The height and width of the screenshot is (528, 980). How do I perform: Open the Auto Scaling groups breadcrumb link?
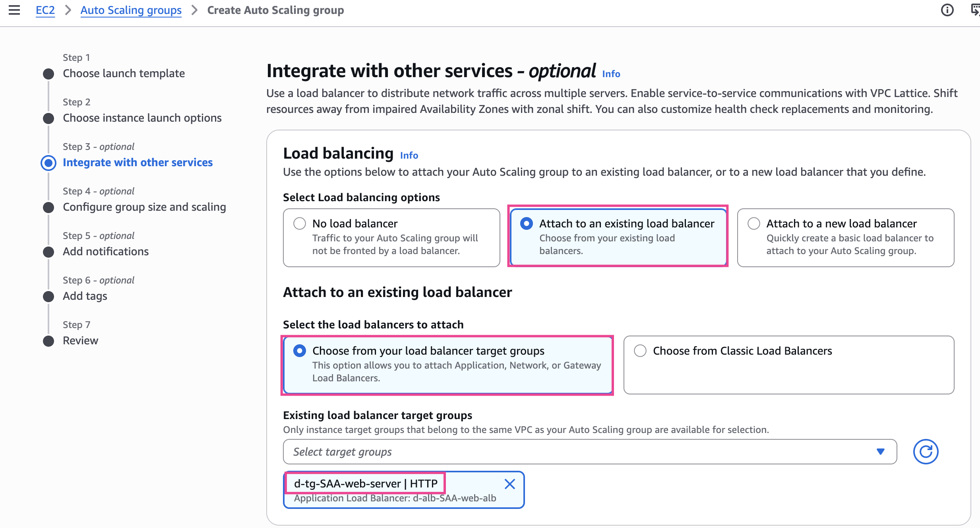[131, 10]
